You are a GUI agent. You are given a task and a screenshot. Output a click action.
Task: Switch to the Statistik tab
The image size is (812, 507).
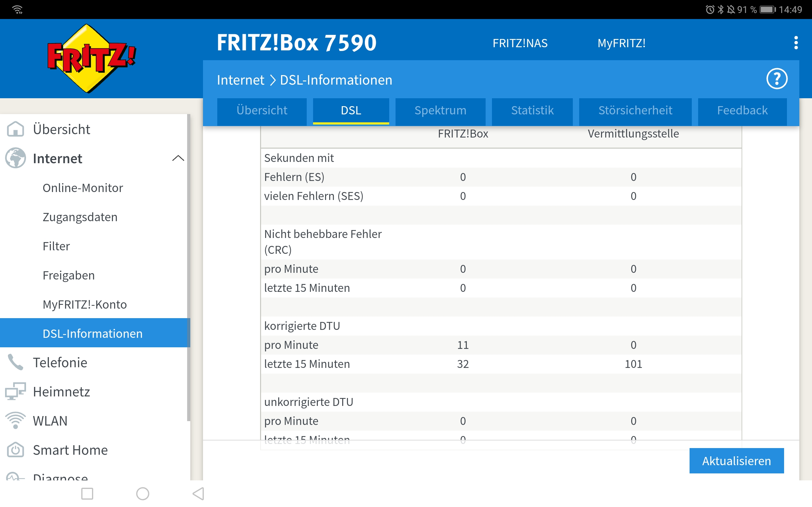[x=532, y=110]
